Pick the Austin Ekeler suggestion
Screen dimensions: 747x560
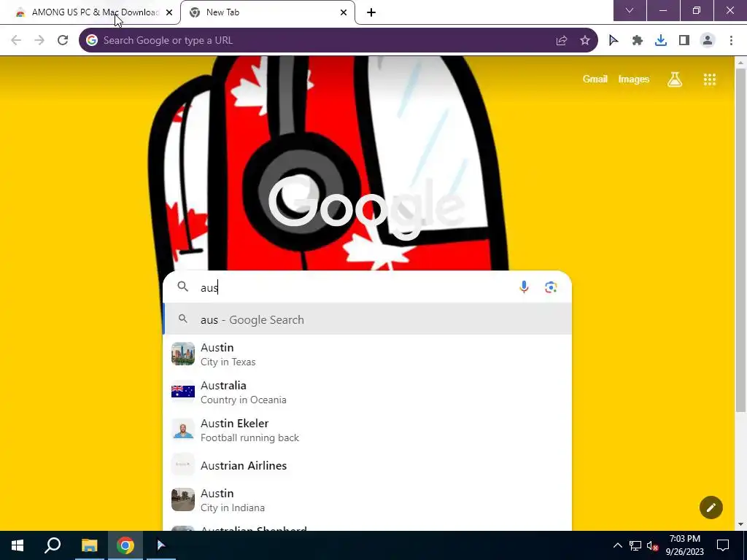(367, 430)
